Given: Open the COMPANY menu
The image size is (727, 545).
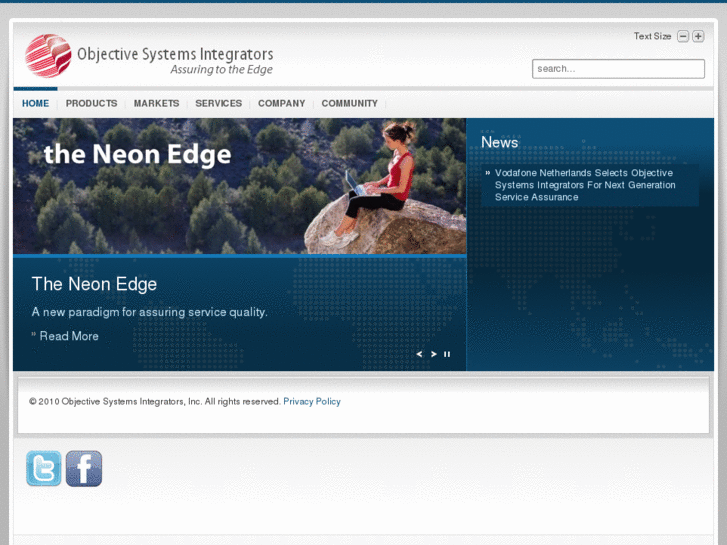Looking at the screenshot, I should pos(281,103).
